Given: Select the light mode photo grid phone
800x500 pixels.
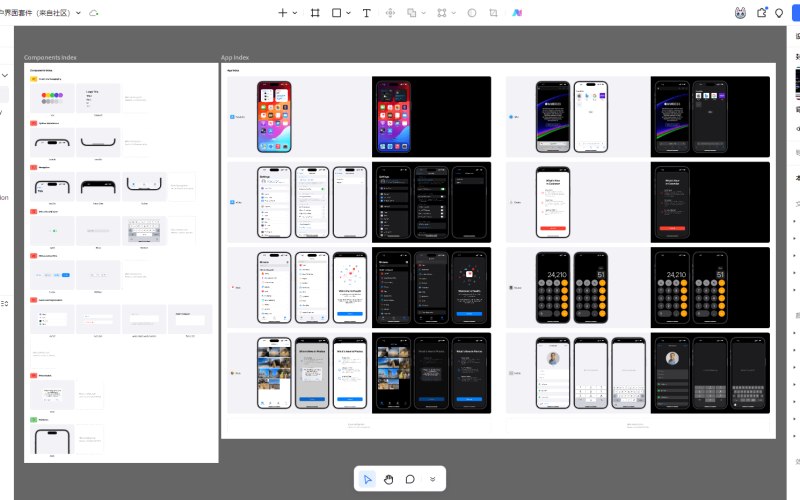Looking at the screenshot, I should (x=274, y=373).
